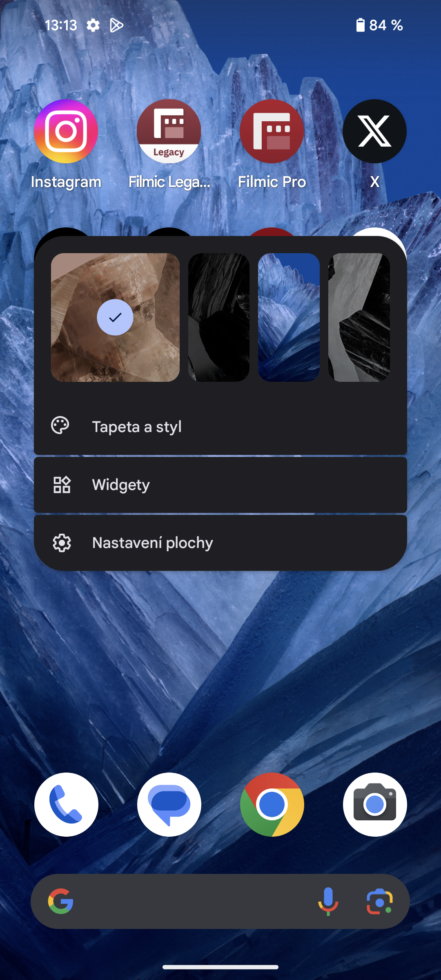The height and width of the screenshot is (980, 441).
Task: Open the Camera app
Action: point(375,804)
